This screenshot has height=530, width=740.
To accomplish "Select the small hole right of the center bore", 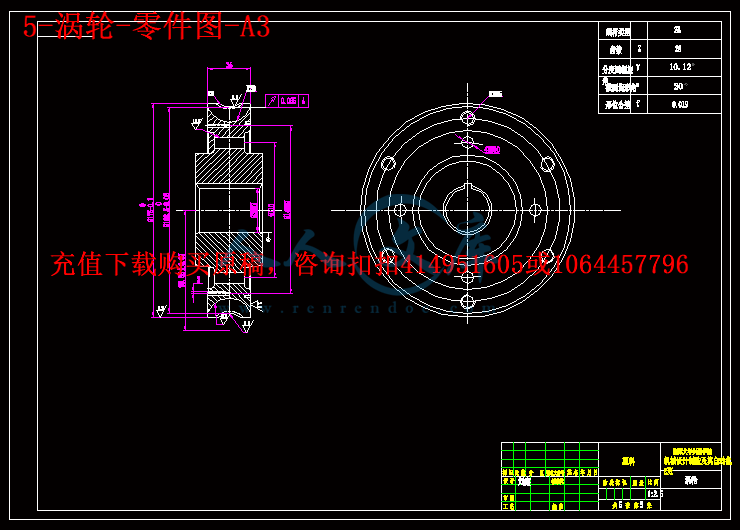I will click(534, 210).
